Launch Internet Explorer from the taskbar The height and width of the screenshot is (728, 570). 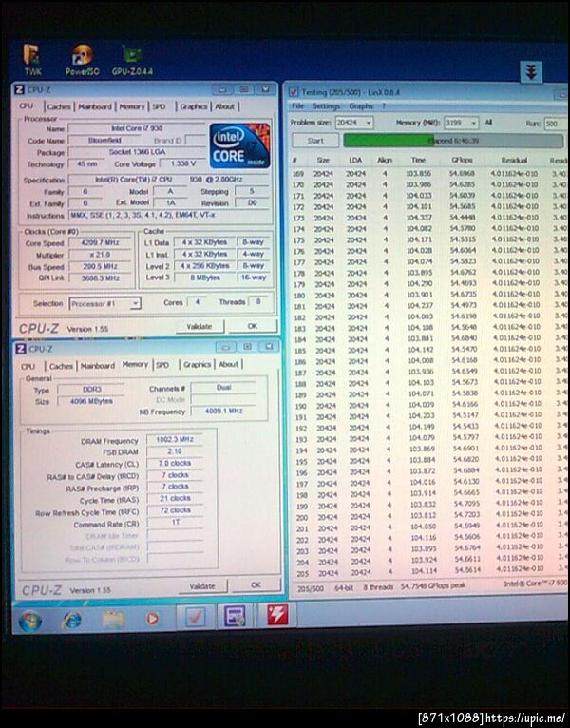72,620
